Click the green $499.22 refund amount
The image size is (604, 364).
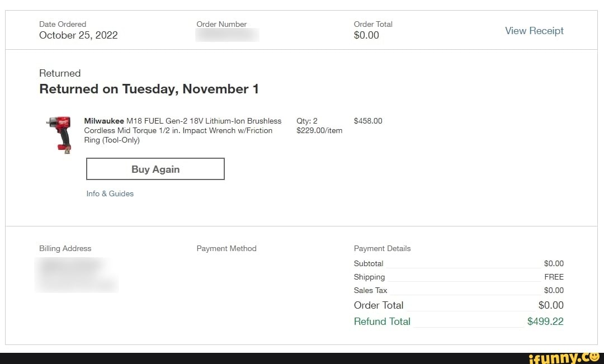(545, 322)
